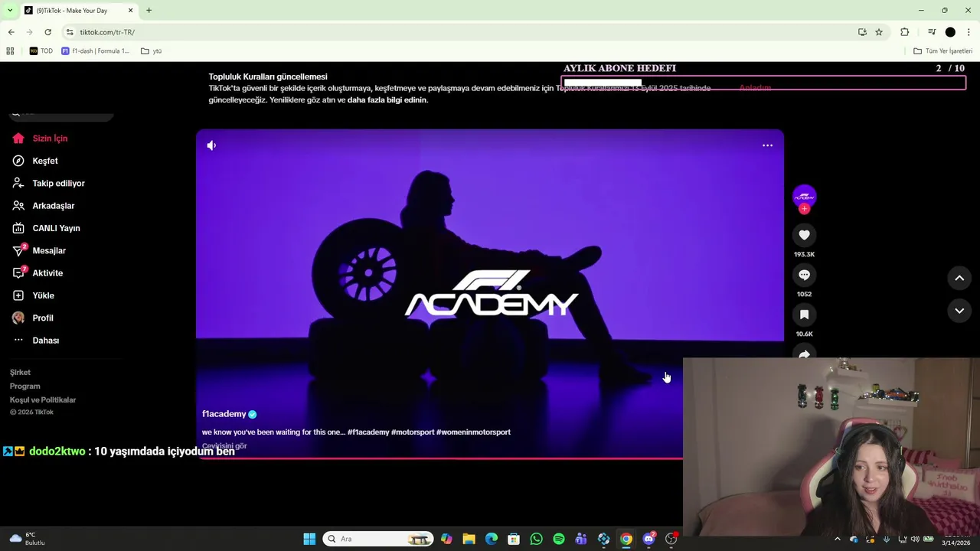
Task: Open Microsoft Edge from the taskbar
Action: pos(492,539)
